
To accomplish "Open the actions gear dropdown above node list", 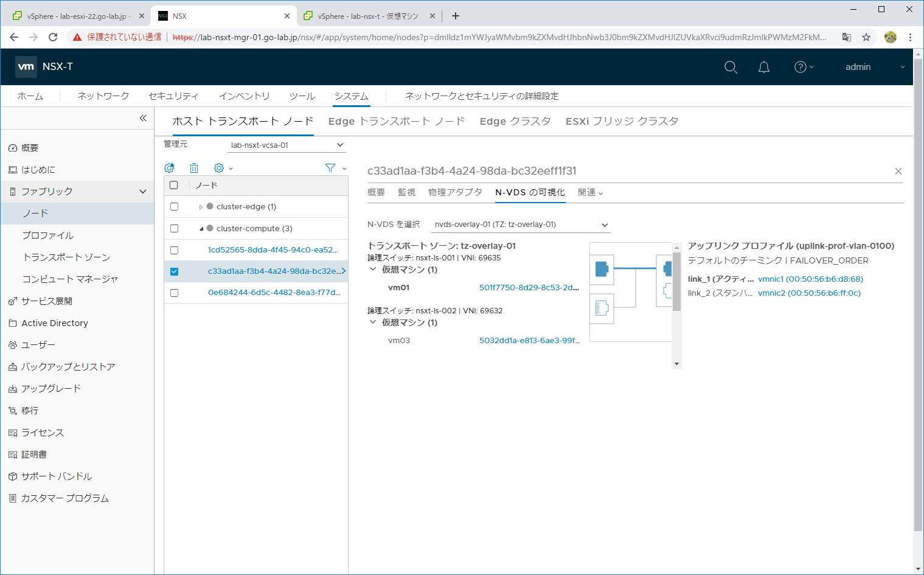I will point(223,168).
